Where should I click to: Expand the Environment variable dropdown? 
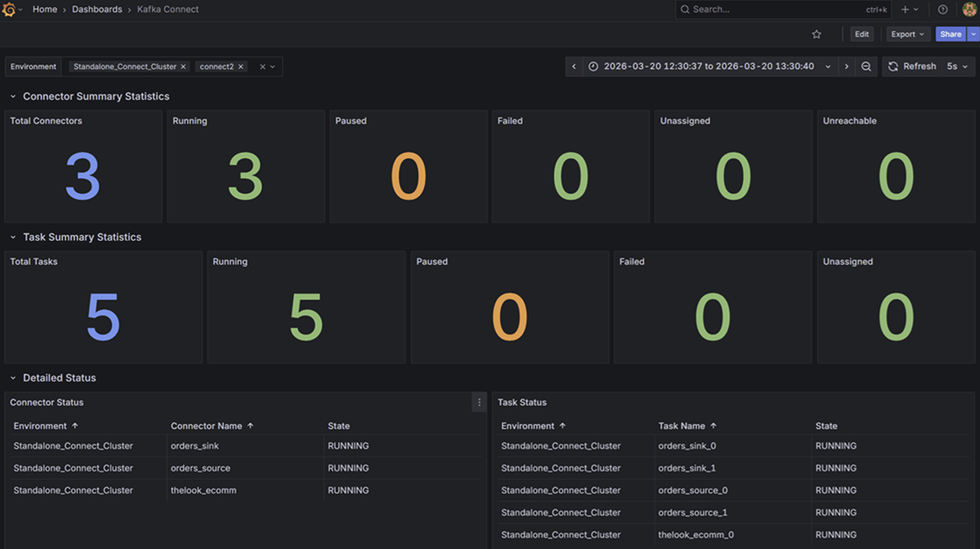(x=273, y=67)
